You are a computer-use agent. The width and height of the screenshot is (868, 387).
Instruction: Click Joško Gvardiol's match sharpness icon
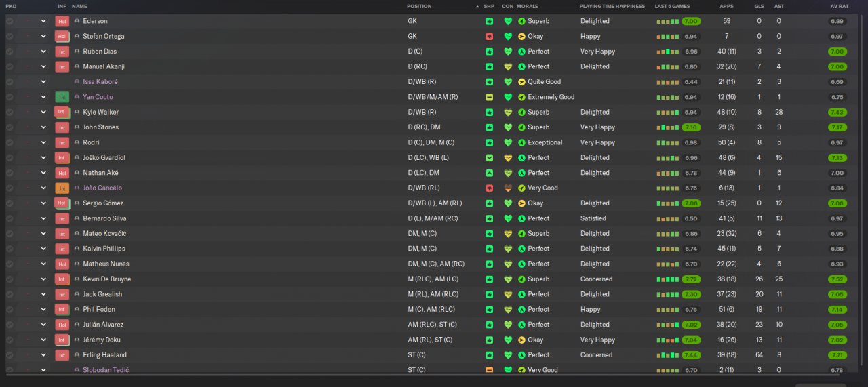489,158
